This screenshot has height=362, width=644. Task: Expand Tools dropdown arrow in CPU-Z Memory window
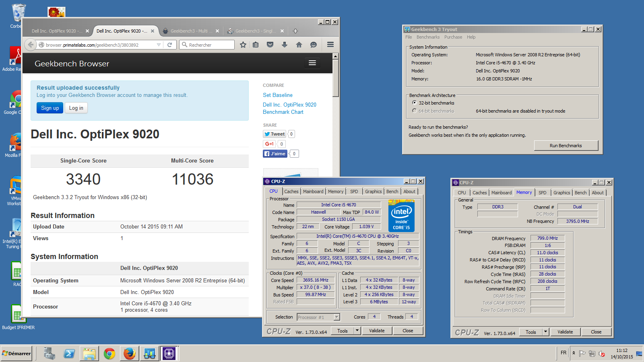(545, 332)
